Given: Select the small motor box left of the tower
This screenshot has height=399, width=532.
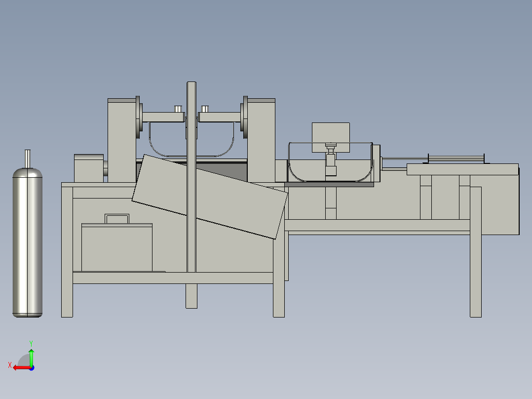Looking at the screenshot, I should (x=89, y=168).
